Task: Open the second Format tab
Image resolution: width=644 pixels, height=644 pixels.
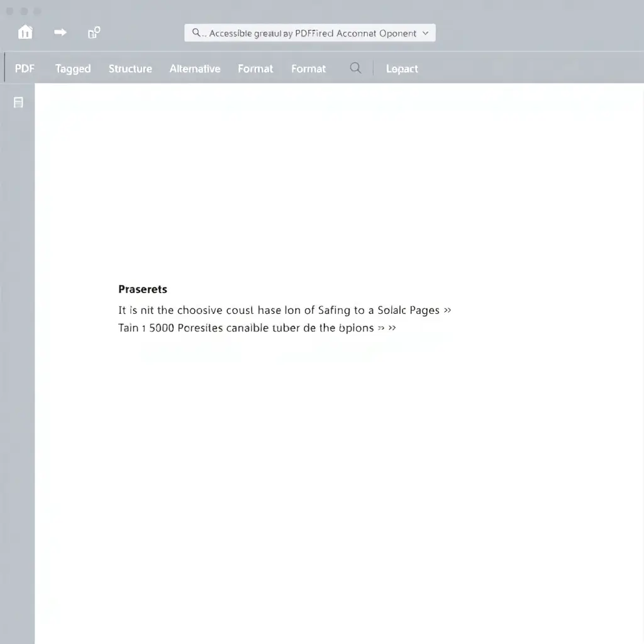Action: pyautogui.click(x=308, y=69)
